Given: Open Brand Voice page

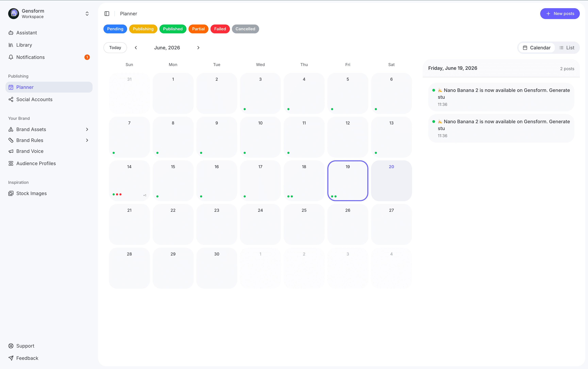Looking at the screenshot, I should 49,151.
